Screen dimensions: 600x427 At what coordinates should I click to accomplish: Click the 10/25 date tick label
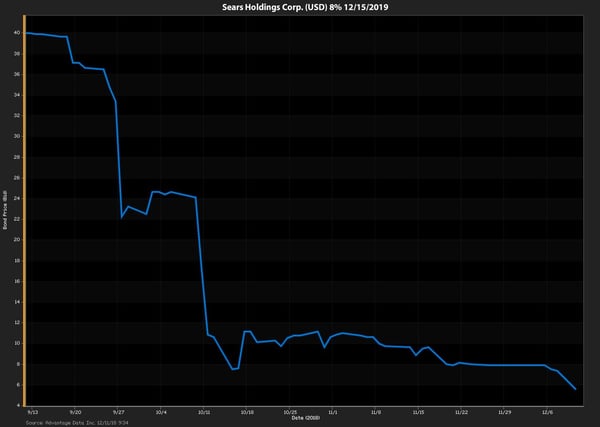click(290, 412)
